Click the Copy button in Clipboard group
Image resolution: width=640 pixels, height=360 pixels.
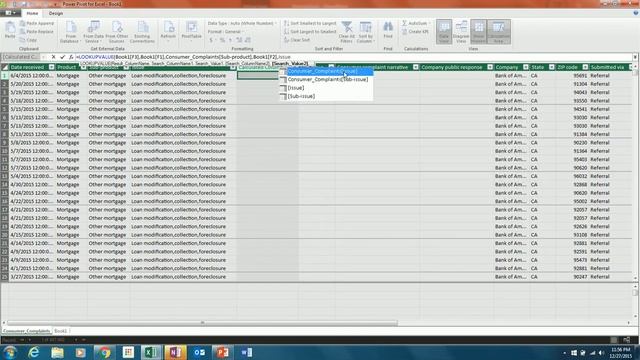tap(29, 40)
